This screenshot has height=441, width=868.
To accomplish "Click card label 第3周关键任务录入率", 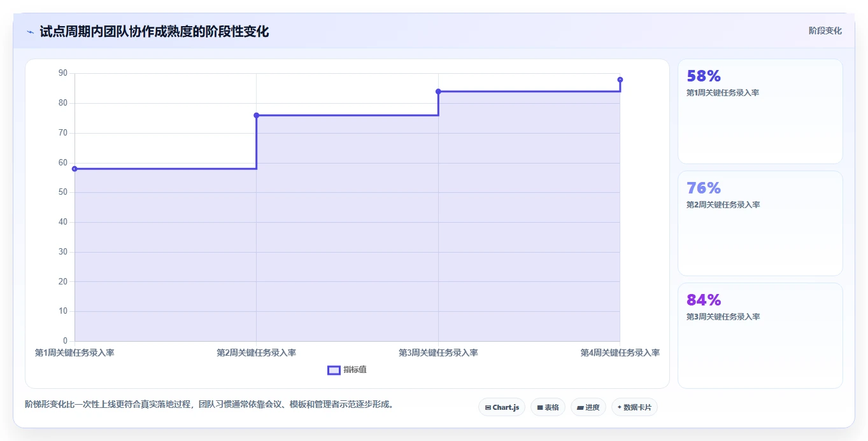I will tap(723, 317).
